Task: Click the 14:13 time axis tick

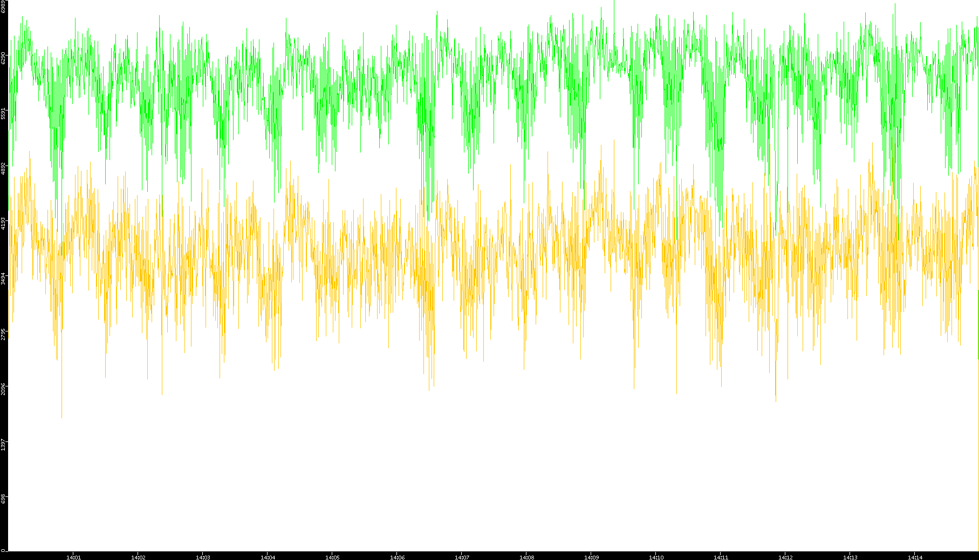Action: (850, 557)
